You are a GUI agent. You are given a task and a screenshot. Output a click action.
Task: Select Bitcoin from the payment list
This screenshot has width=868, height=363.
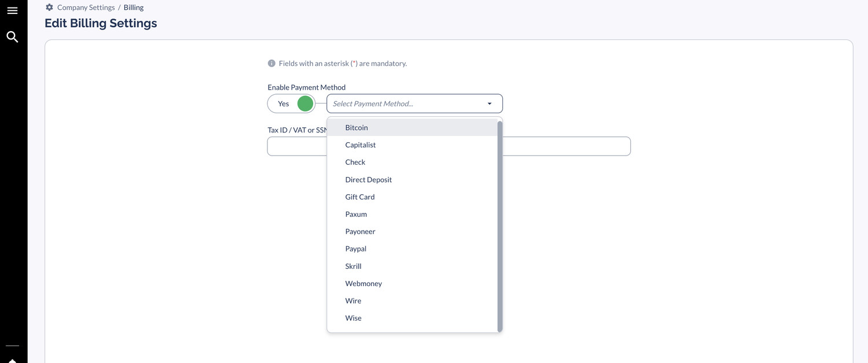(x=356, y=128)
